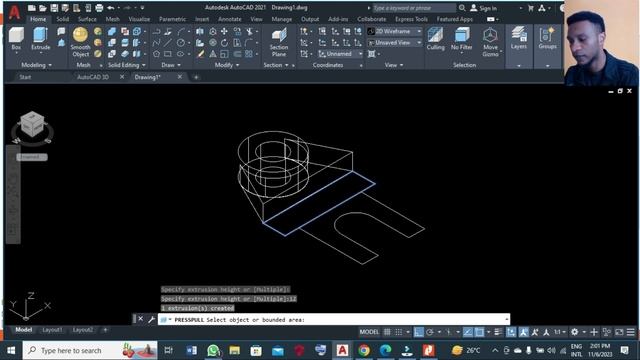Open the 2D Wireframe visual style dropdown
The width and height of the screenshot is (640, 360).
[395, 31]
